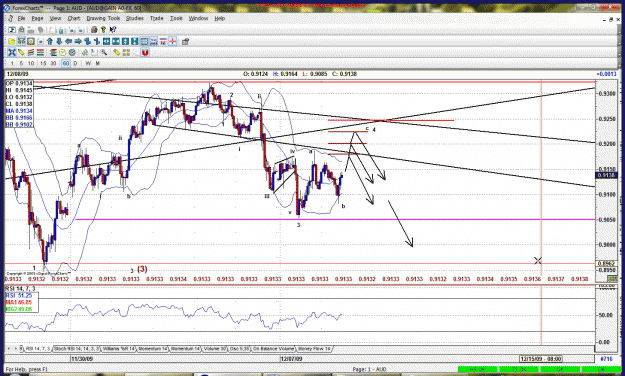Toggle the red crosshair cursor icon
This screenshot has height=376, width=625.
173,41
